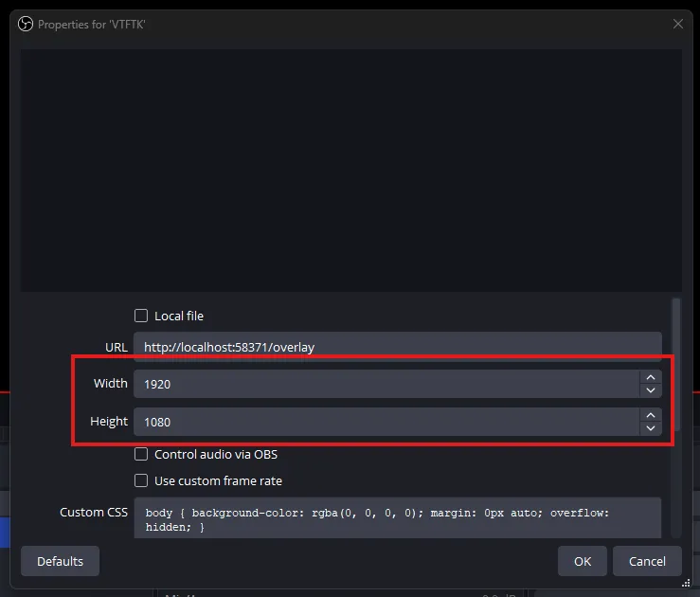Decrement Height with the down arrow

650,428
